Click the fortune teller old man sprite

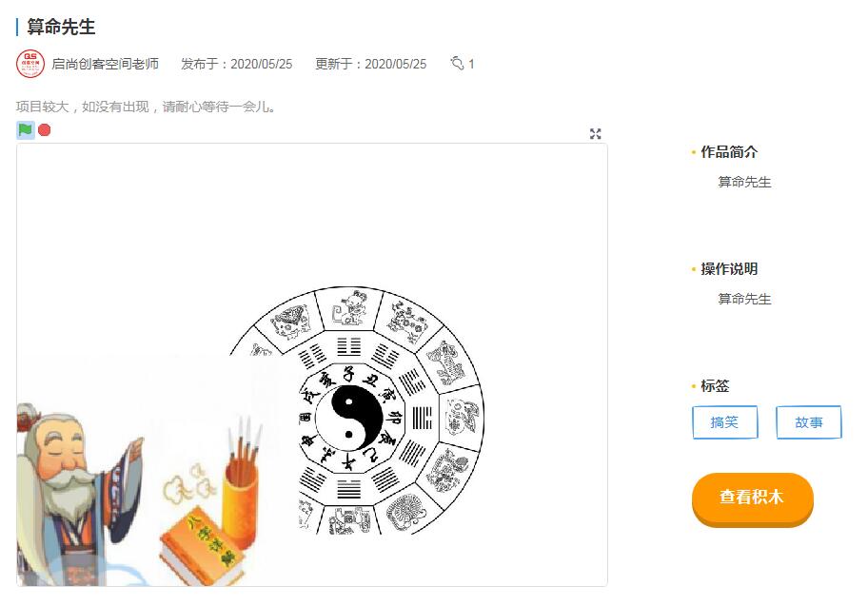[x=77, y=493]
